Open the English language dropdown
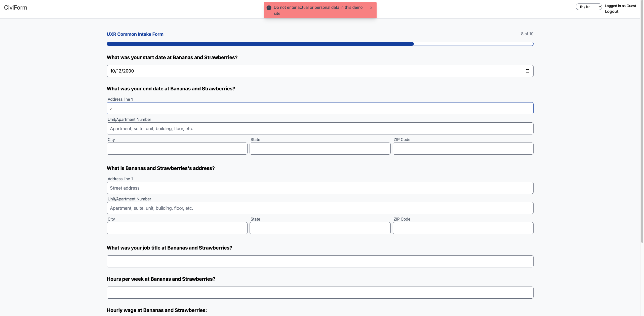 click(588, 7)
